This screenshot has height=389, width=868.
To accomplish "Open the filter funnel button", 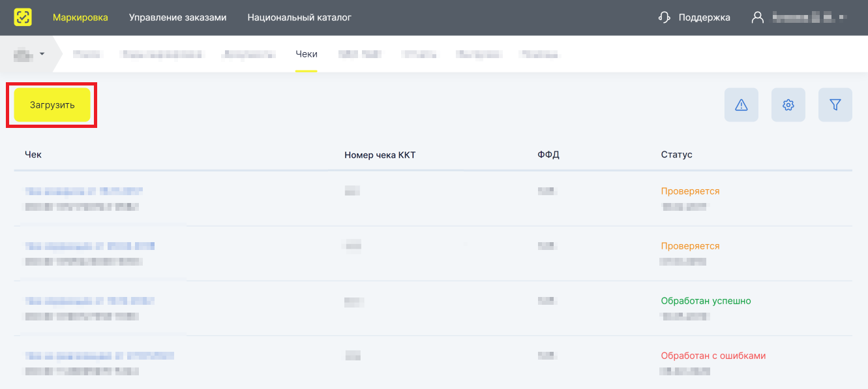I will click(x=835, y=105).
